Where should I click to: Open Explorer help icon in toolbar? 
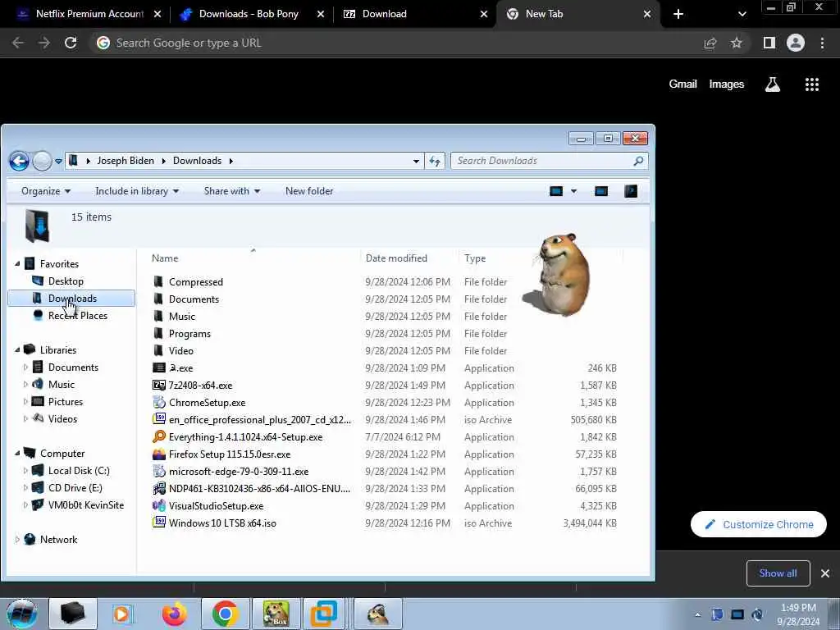tap(631, 191)
